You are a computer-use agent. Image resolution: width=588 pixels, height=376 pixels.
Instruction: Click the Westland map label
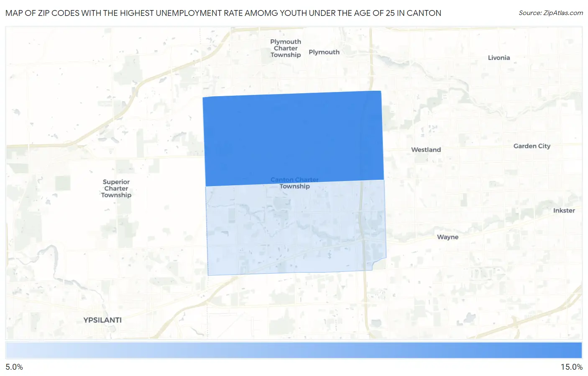point(426,150)
